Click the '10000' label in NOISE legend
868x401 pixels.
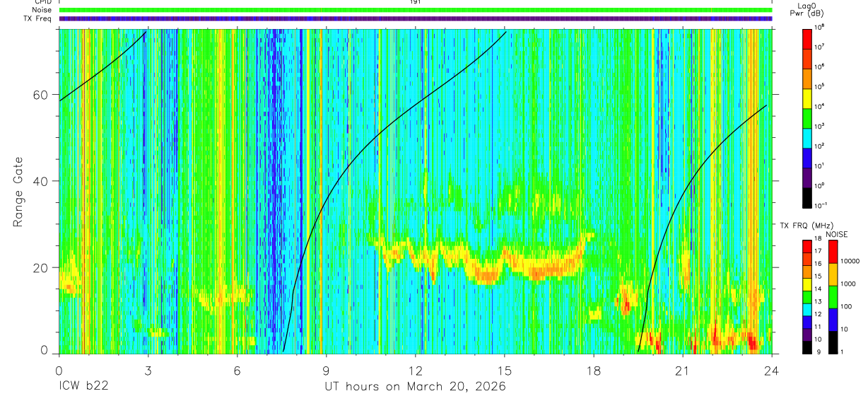click(x=850, y=261)
